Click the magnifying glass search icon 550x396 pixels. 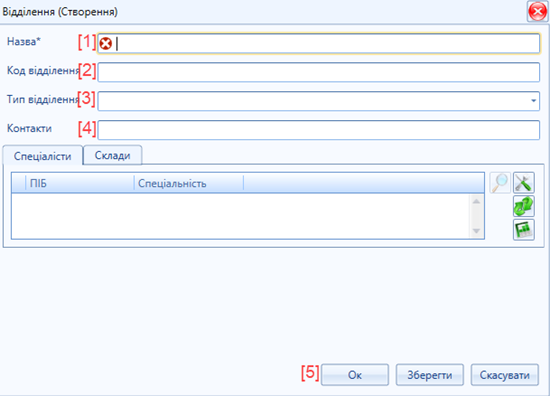click(500, 183)
